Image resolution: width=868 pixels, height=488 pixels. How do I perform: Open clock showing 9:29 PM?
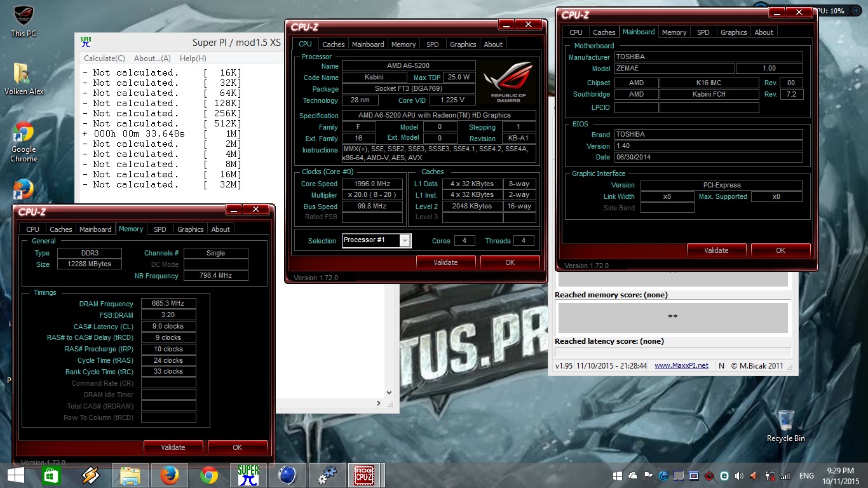tap(841, 476)
